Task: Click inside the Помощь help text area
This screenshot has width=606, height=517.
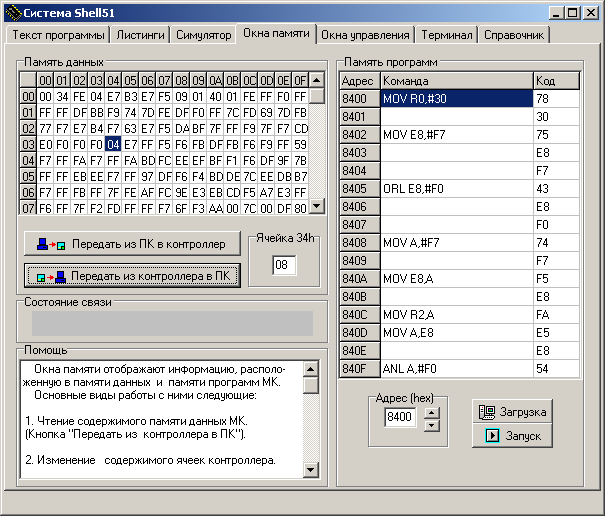Action: (162, 420)
